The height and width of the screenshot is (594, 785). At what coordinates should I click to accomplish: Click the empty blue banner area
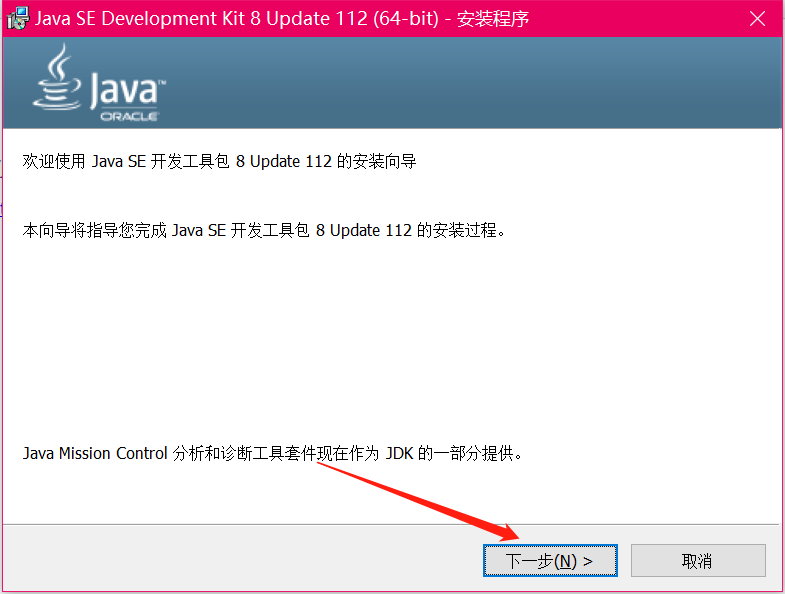pos(476,83)
